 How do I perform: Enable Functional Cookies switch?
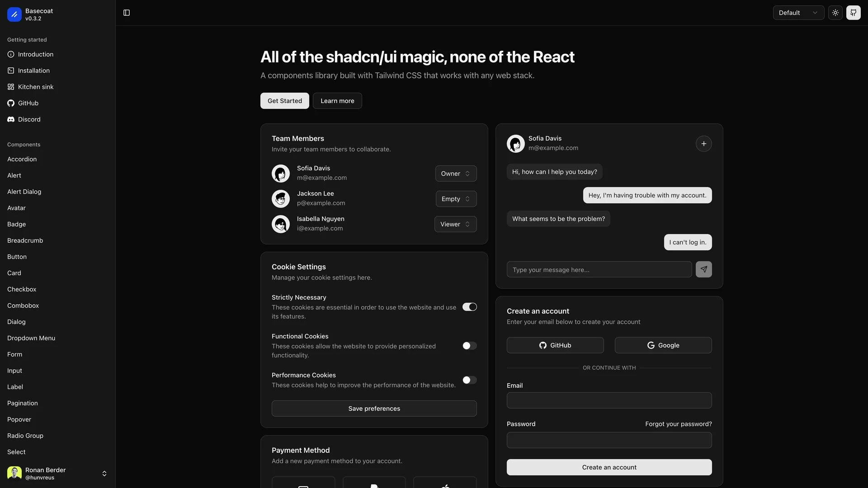[x=469, y=346]
